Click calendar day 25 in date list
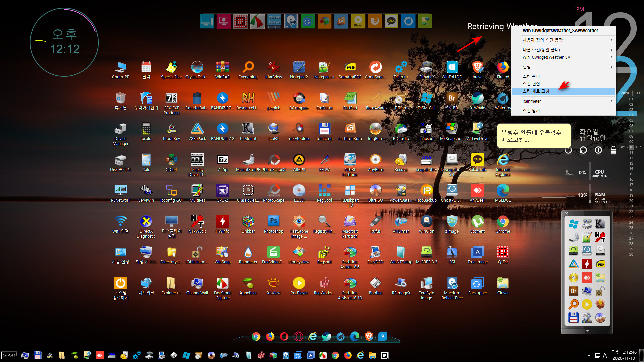Image resolution: width=644 pixels, height=362 pixels. tap(631, 228)
